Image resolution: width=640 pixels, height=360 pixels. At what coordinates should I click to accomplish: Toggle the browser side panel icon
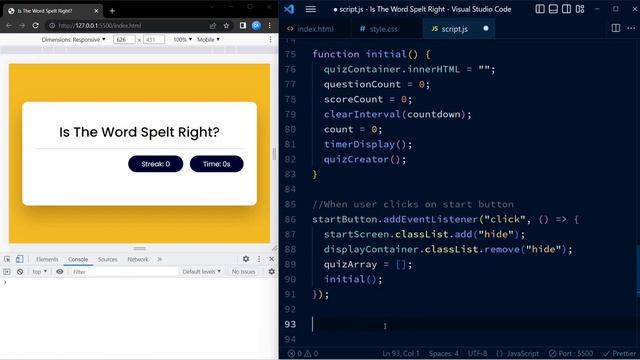(243, 25)
